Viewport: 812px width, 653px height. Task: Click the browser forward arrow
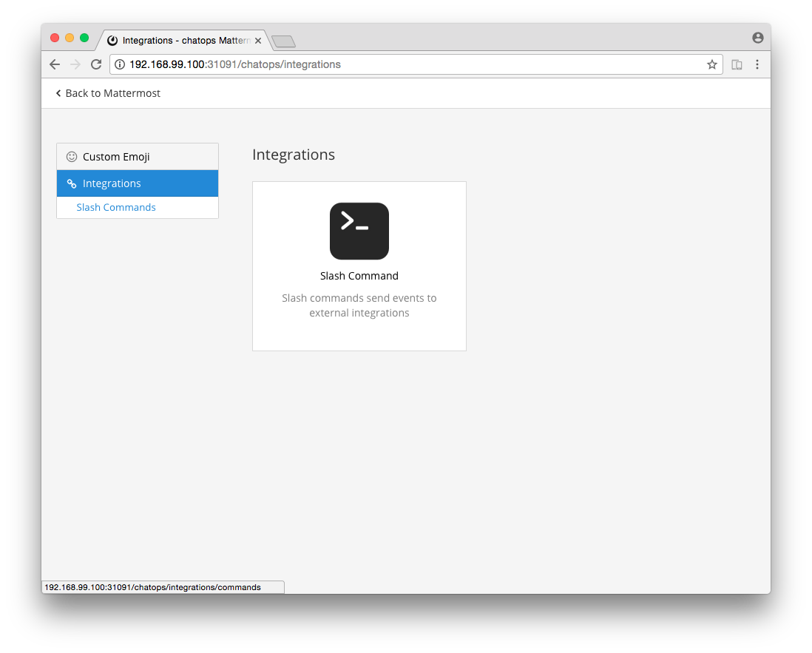[x=75, y=64]
